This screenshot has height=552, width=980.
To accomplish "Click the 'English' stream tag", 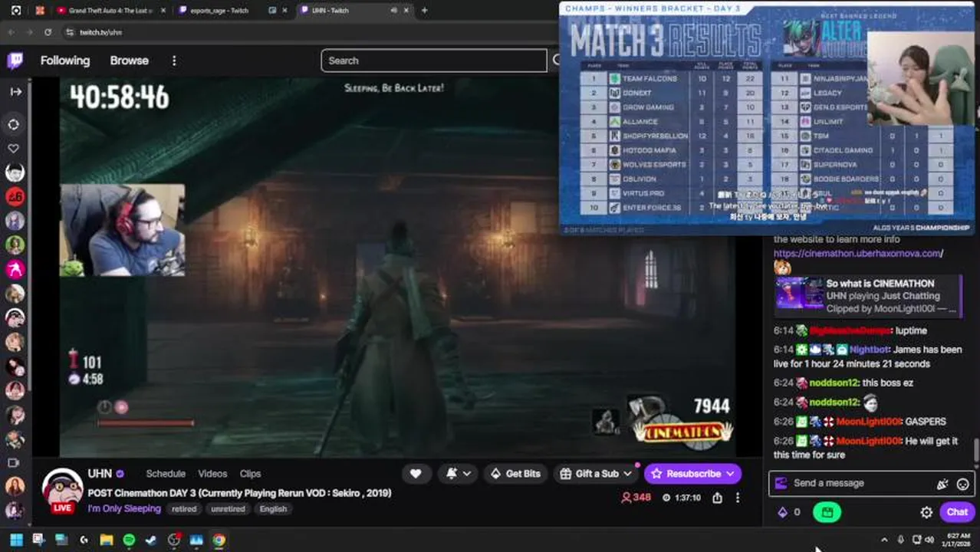I will [x=273, y=509].
